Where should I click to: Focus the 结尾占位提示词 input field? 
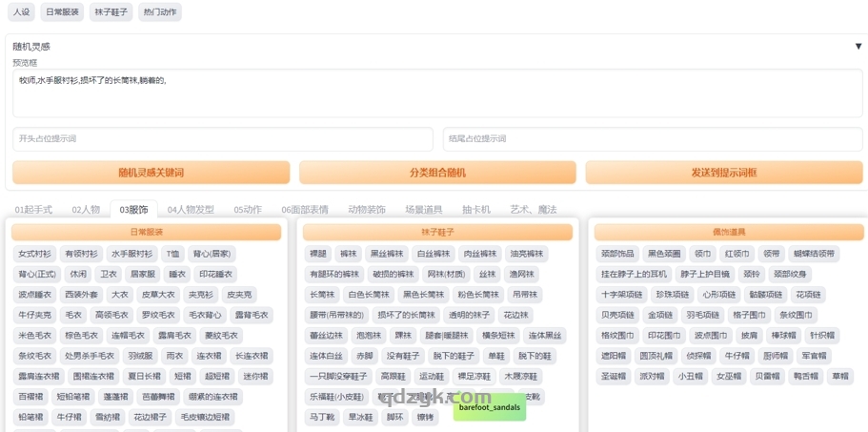pos(652,139)
